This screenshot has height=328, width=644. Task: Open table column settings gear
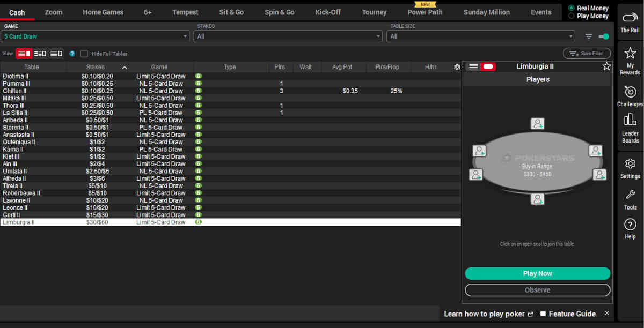click(457, 67)
